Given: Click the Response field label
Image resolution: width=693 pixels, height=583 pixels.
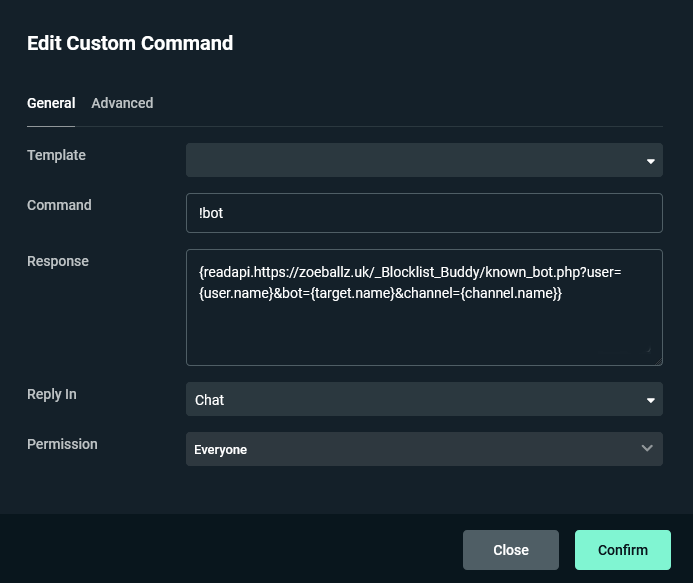Looking at the screenshot, I should point(58,261).
